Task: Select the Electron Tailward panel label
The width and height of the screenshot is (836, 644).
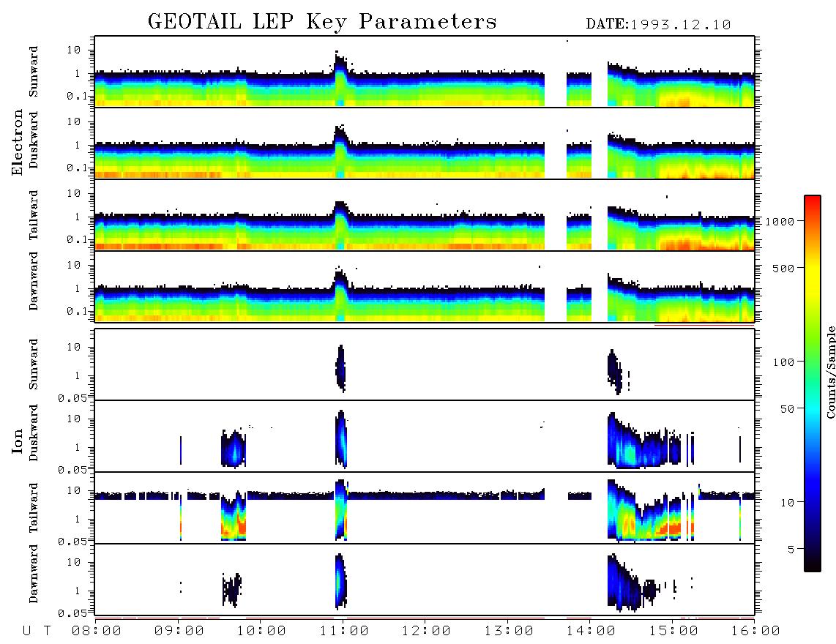Action: tap(34, 215)
